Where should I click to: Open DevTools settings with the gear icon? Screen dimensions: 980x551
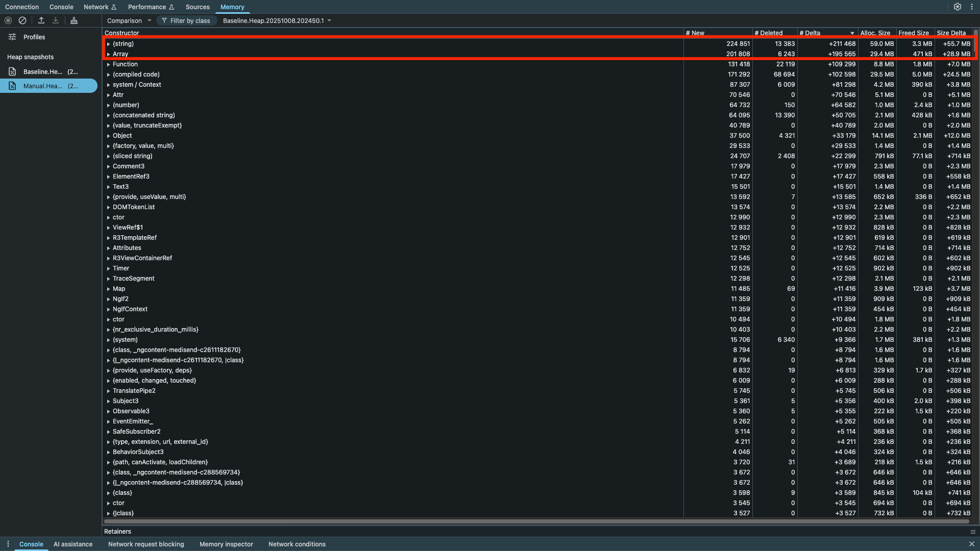coord(958,7)
